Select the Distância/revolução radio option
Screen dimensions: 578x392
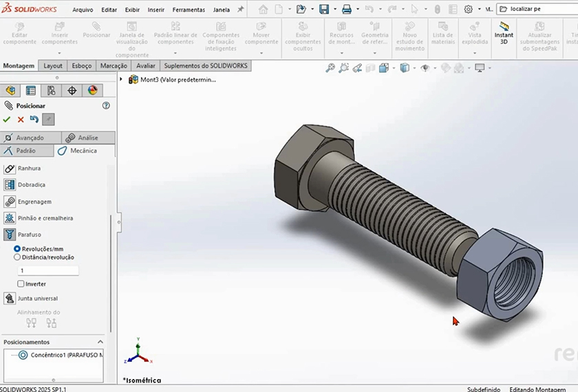pyautogui.click(x=17, y=257)
